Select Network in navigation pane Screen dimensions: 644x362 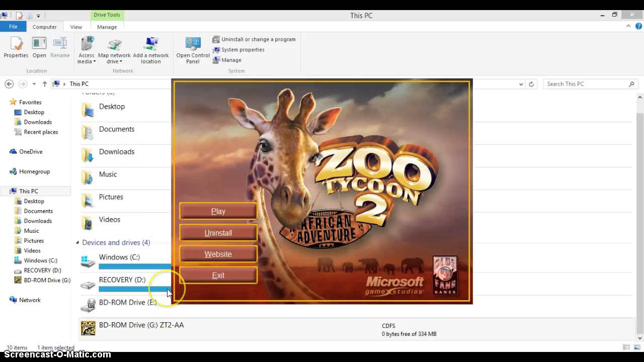click(30, 300)
